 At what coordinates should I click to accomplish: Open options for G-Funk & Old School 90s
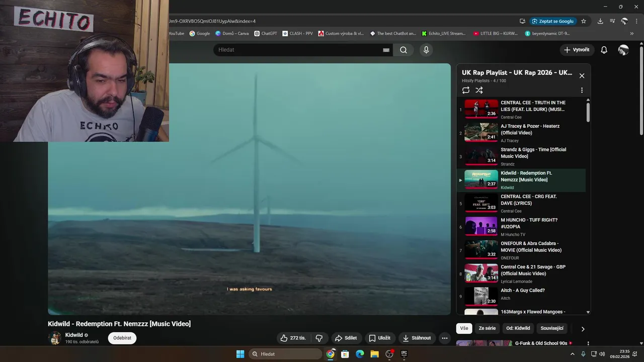[x=588, y=344]
